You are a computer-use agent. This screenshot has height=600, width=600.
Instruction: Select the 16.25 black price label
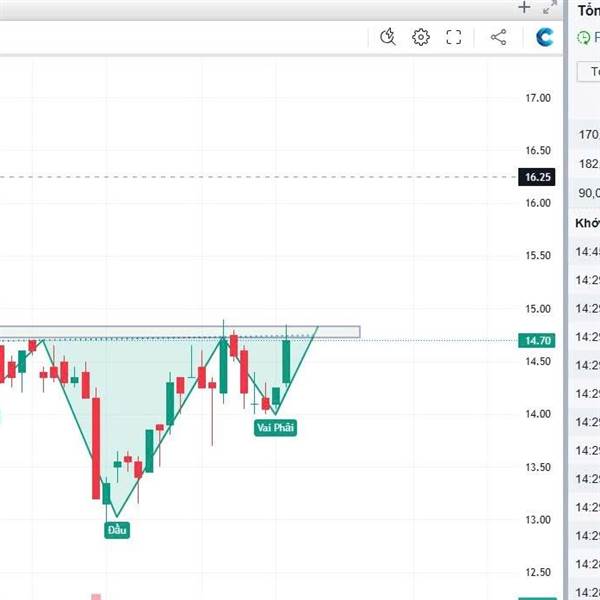coord(536,177)
